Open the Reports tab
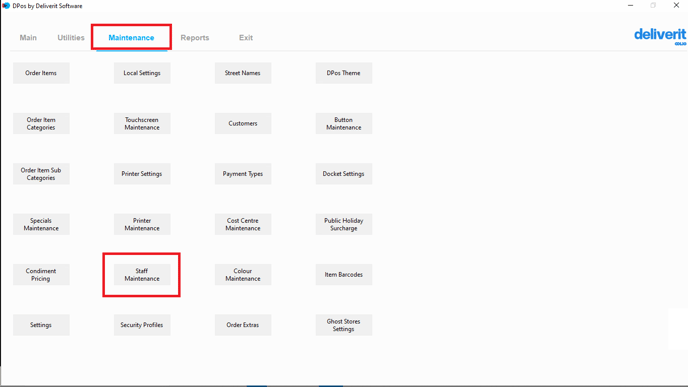The height and width of the screenshot is (387, 688). point(195,38)
